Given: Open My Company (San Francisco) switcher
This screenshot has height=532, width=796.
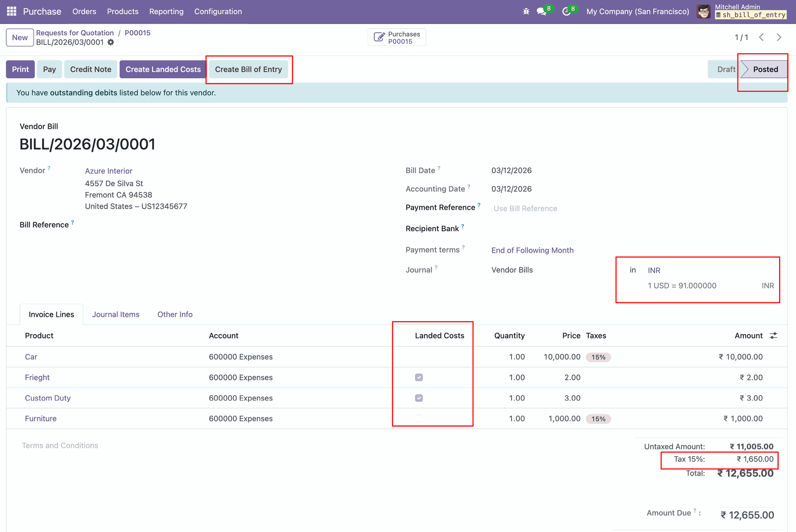Looking at the screenshot, I should click(638, 11).
